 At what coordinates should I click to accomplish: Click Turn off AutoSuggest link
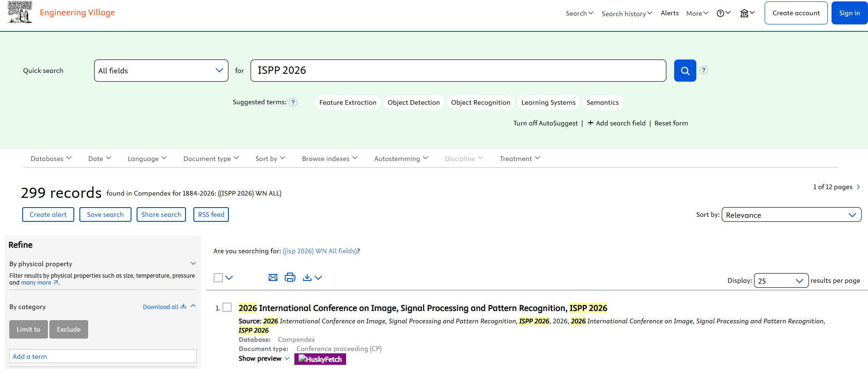545,123
